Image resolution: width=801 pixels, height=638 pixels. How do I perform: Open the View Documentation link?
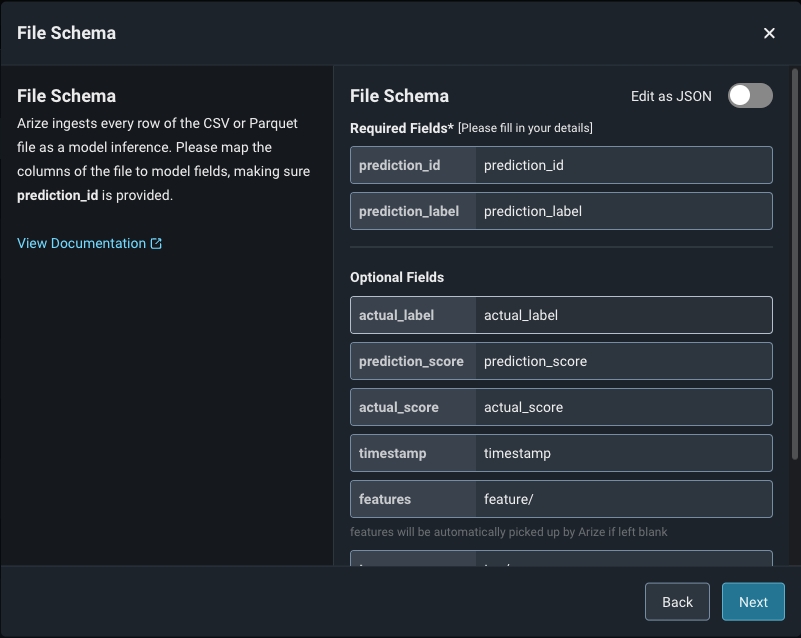81,243
